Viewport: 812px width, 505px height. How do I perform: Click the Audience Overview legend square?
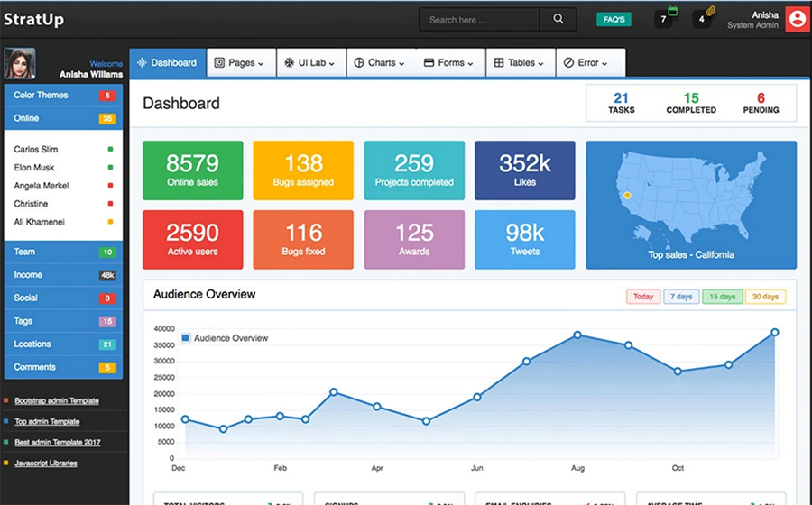click(x=186, y=338)
